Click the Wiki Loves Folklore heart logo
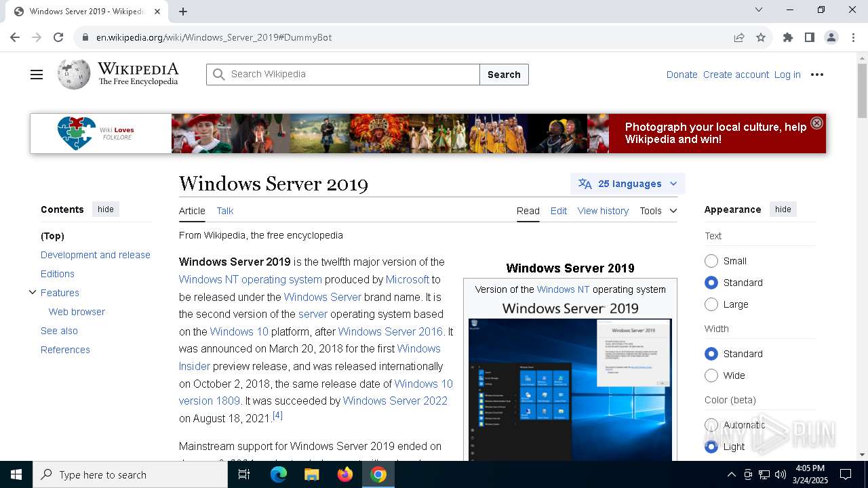Image resolution: width=868 pixels, height=488 pixels. (77, 133)
